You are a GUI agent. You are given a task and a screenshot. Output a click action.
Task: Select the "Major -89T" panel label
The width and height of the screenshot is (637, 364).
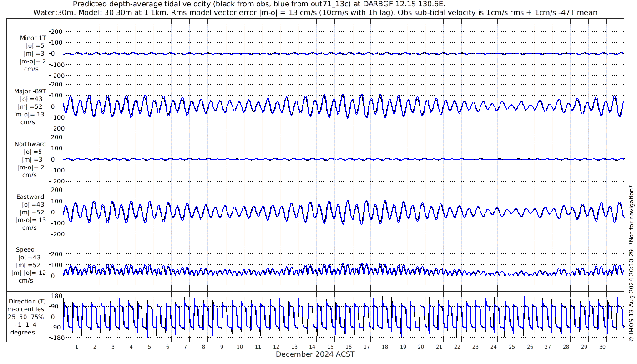click(30, 91)
